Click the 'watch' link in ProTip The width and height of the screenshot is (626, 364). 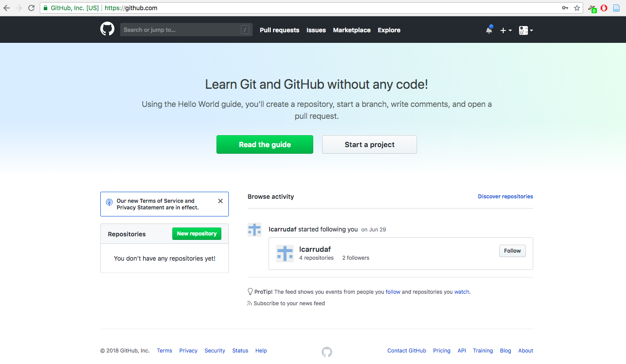click(x=462, y=292)
